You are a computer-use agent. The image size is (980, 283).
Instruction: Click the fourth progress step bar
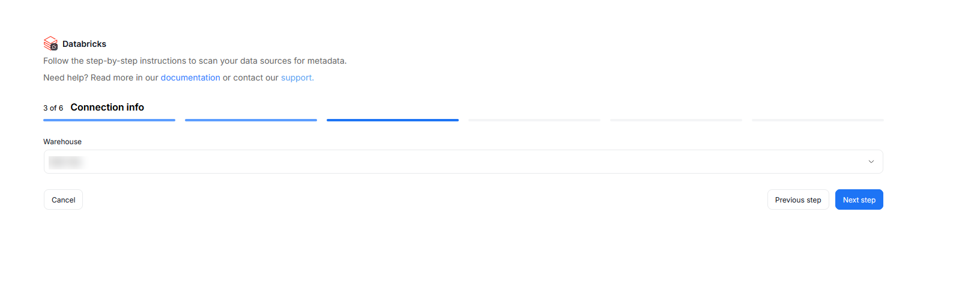click(534, 120)
